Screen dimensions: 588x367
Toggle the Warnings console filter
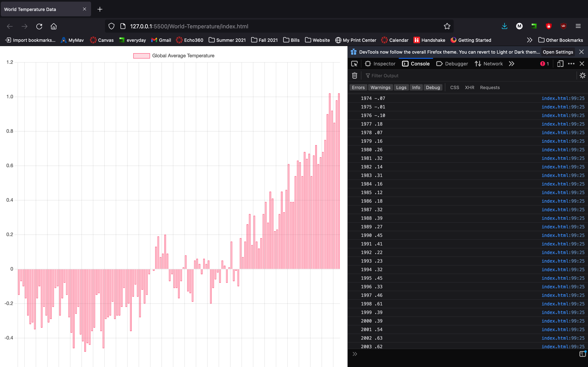pos(380,87)
